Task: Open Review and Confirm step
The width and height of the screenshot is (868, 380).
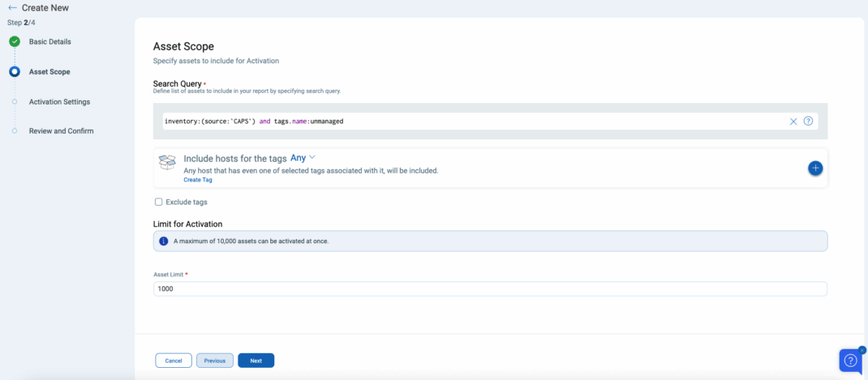Action: pyautogui.click(x=61, y=131)
